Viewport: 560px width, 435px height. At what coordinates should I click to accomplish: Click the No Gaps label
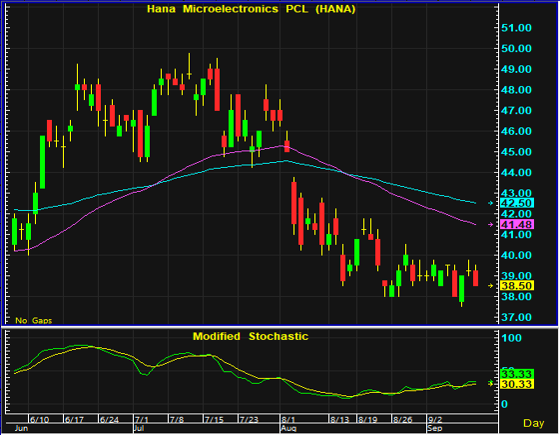pos(34,320)
